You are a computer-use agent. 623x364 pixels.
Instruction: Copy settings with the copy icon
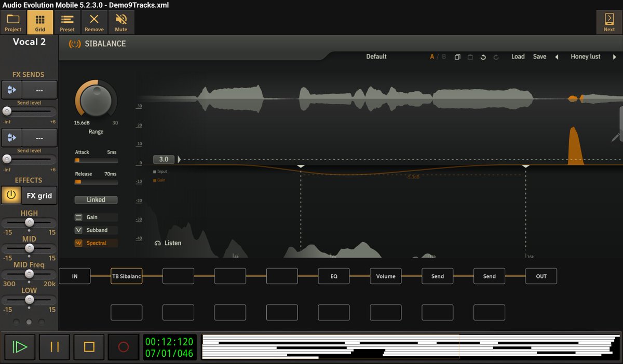coord(457,57)
